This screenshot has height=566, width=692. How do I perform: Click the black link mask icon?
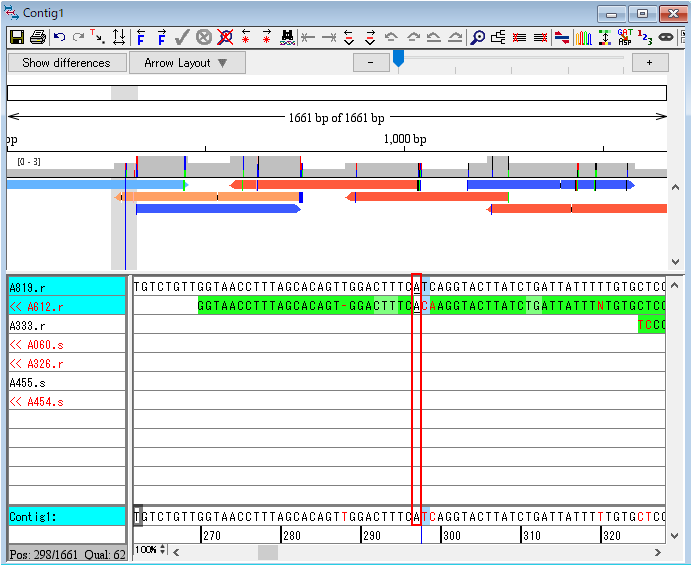coord(666,38)
